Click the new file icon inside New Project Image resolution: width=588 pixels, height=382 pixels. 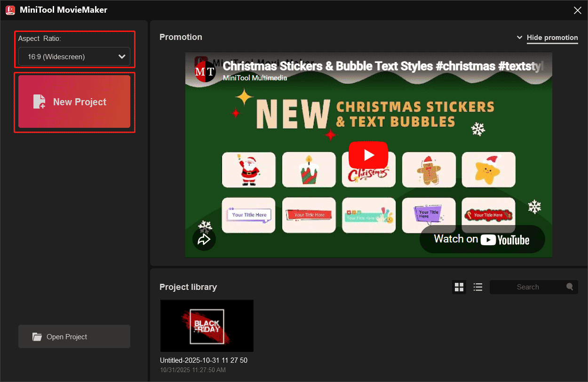click(x=40, y=101)
